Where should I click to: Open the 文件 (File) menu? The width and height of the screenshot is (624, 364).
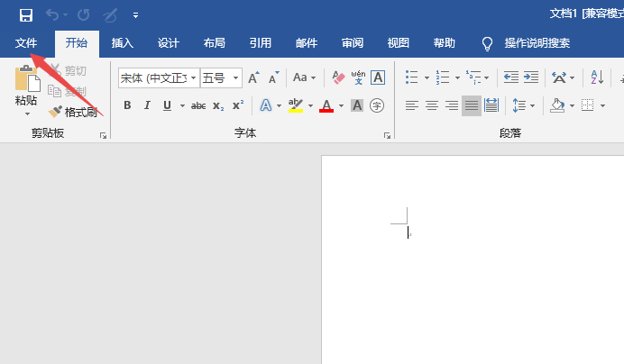26,43
